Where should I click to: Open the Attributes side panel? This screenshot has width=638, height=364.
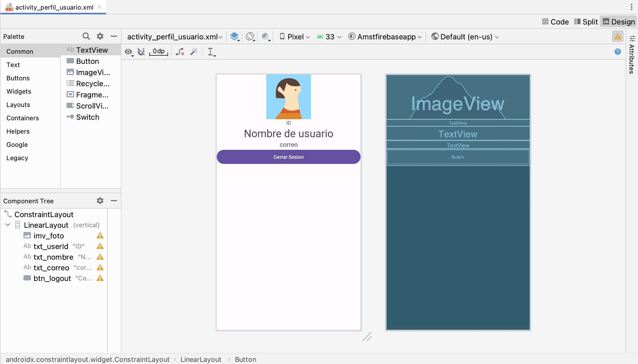[x=632, y=55]
